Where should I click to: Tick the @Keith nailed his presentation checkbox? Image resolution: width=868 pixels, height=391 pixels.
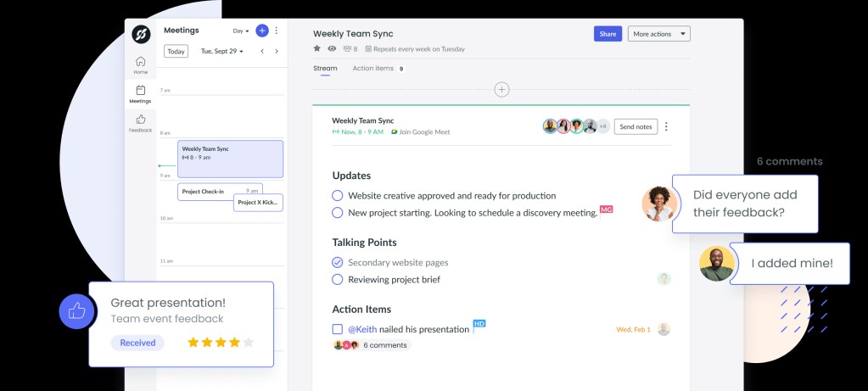point(337,329)
